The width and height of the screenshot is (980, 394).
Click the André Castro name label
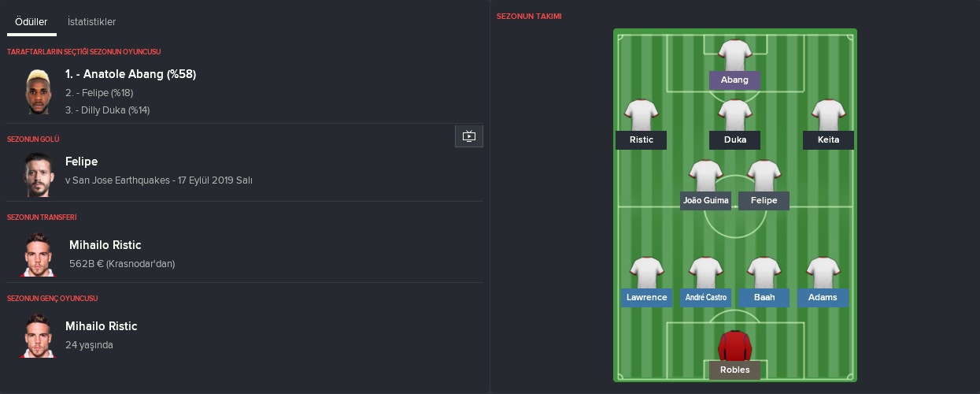(706, 297)
